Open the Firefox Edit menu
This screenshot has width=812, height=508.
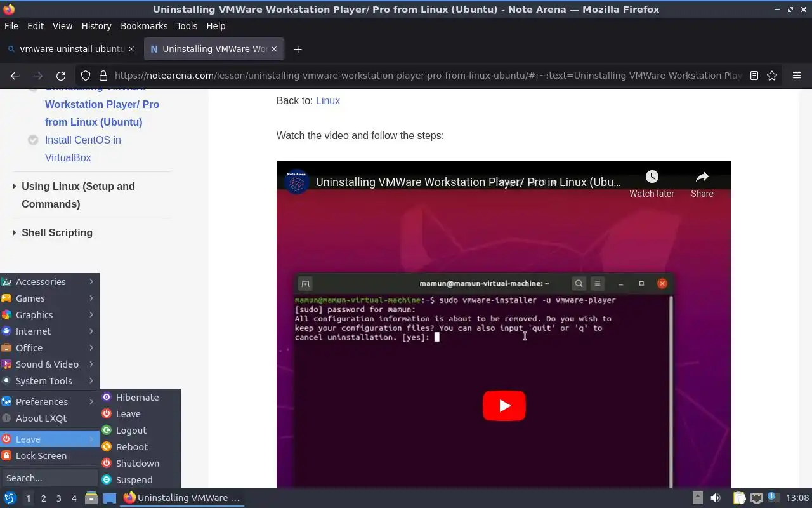(x=36, y=26)
